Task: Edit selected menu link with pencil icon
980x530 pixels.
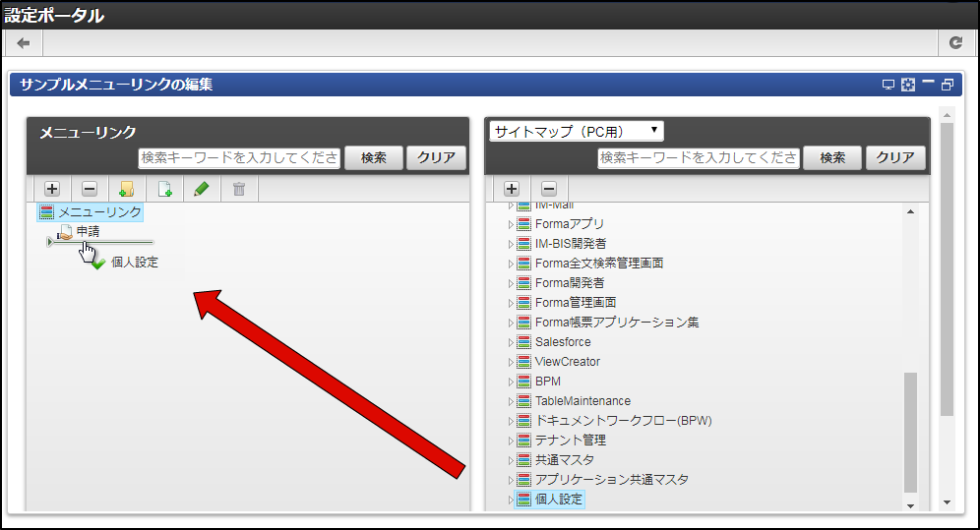Action: click(x=202, y=189)
